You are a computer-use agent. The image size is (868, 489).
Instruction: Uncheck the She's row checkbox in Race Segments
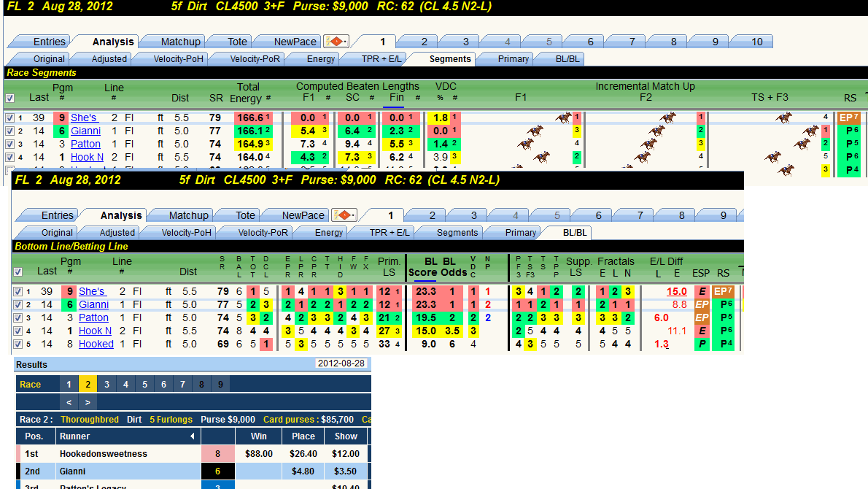9,118
